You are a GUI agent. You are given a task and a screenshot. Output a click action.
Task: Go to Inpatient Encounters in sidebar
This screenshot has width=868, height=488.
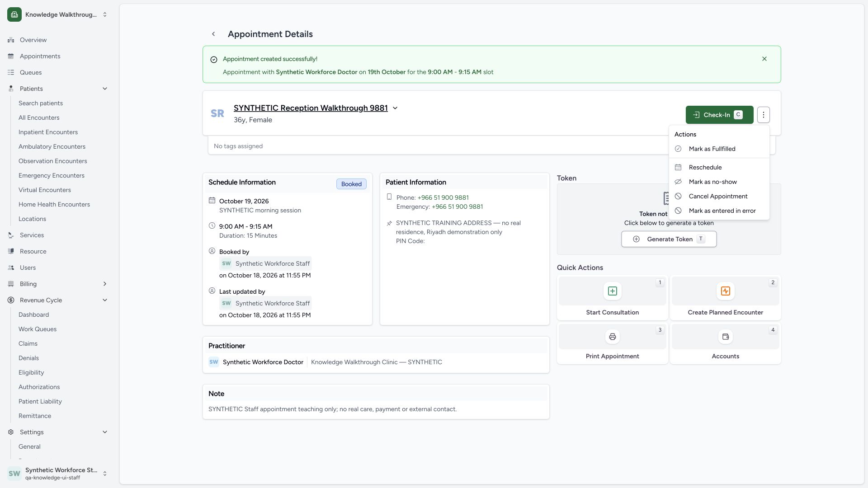point(48,132)
